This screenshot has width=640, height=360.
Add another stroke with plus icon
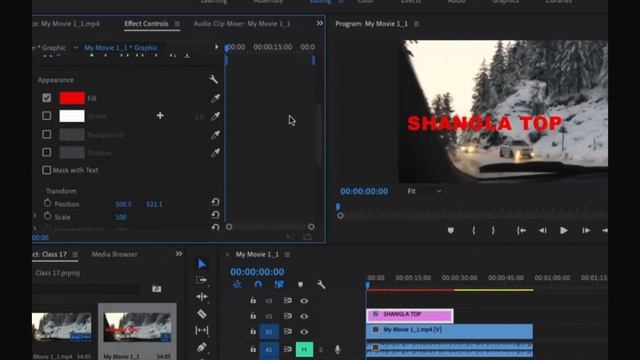click(160, 116)
